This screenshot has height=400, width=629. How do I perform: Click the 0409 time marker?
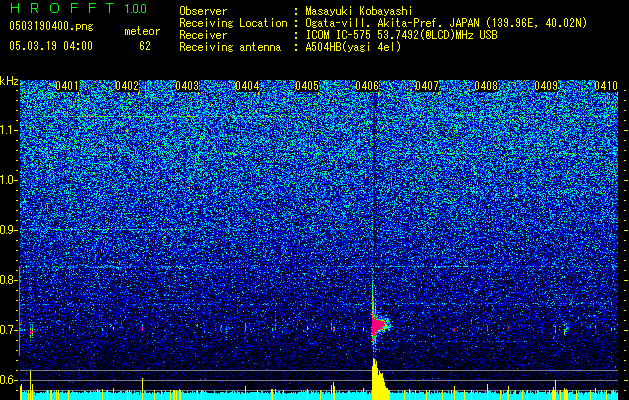point(546,86)
